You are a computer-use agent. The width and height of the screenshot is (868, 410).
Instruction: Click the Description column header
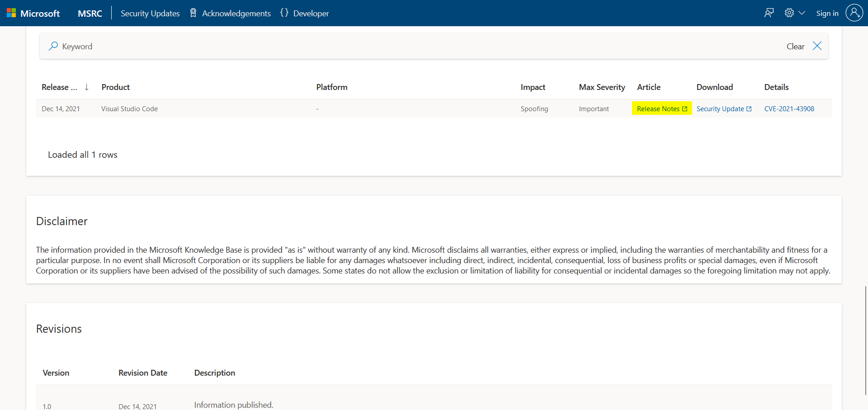pos(215,373)
